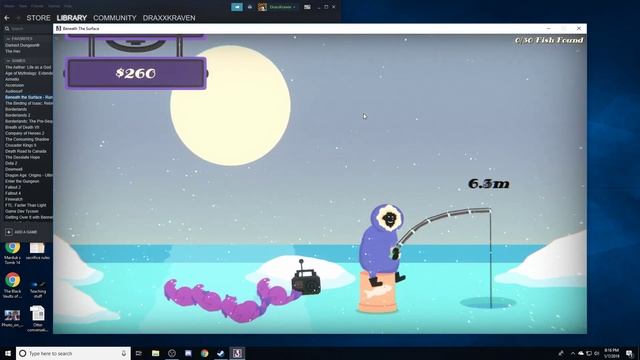Click the taskbar clock and date
This screenshot has height=360, width=640.
click(611, 353)
